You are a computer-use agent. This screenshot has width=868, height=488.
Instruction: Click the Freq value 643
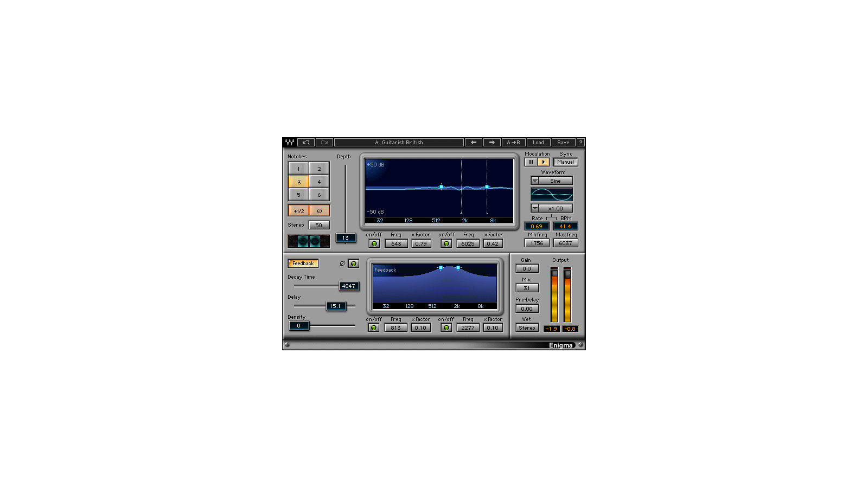coord(396,243)
